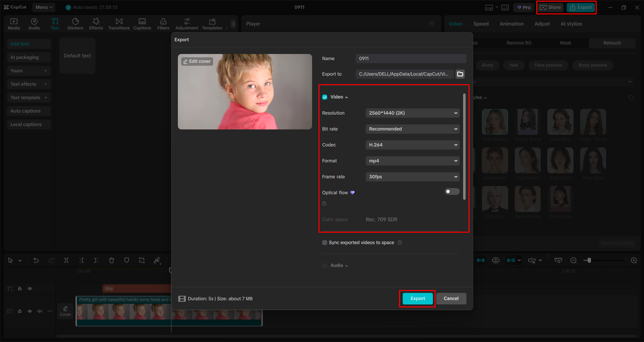Select the Dolly Classic face preset thumbnail
The height and width of the screenshot is (342, 644).
coord(495,122)
